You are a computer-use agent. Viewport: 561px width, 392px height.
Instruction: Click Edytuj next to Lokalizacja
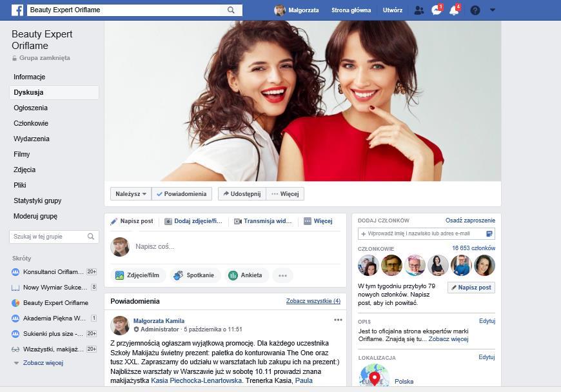(487, 357)
